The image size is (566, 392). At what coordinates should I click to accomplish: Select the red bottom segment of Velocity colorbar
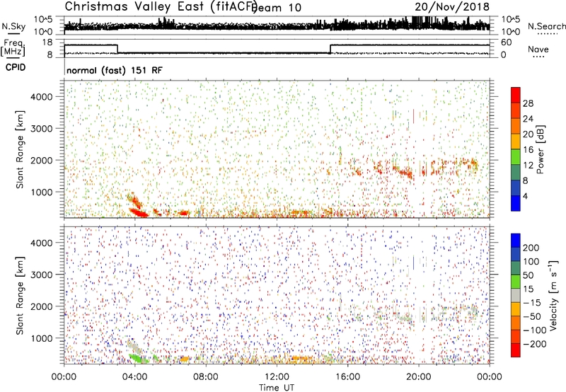point(516,350)
